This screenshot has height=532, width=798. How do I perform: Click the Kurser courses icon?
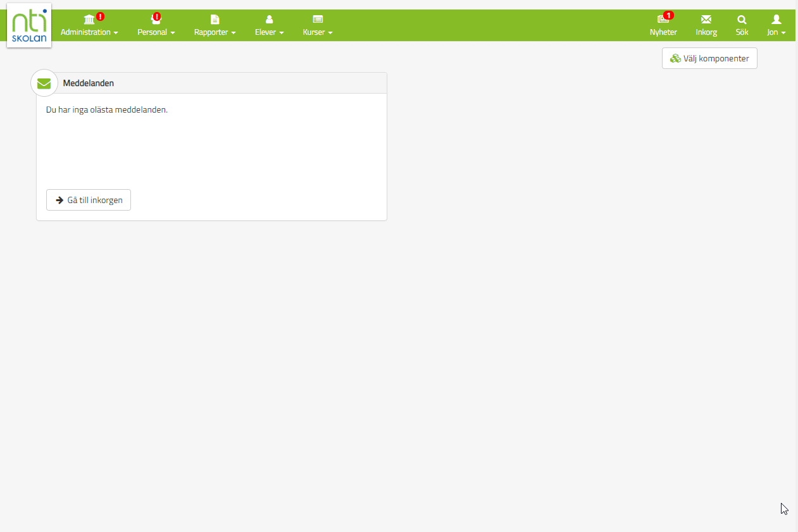click(x=318, y=20)
